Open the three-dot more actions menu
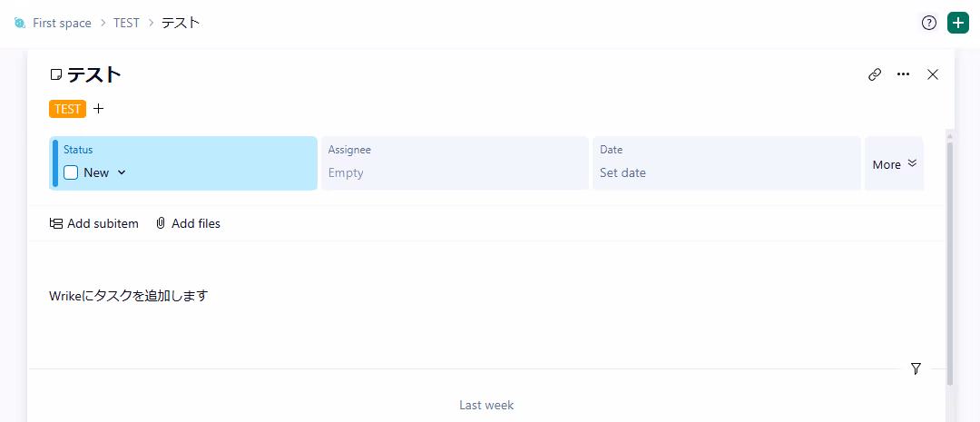 (903, 74)
